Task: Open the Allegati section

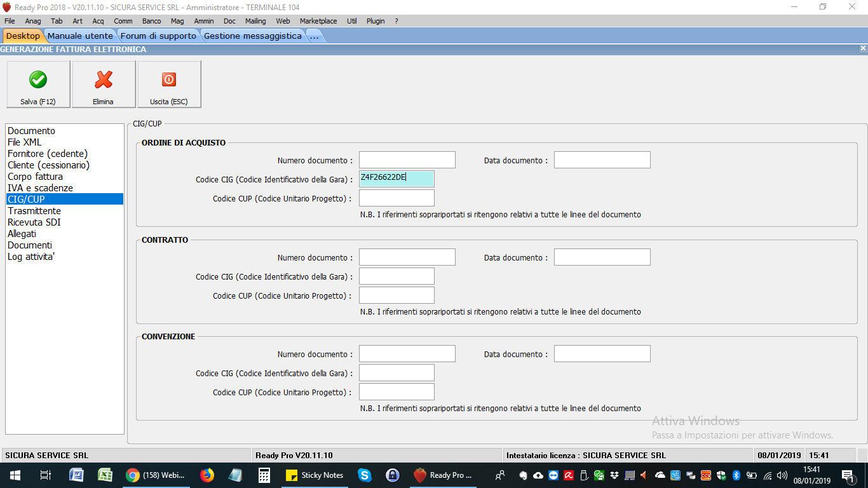Action: coord(64,234)
